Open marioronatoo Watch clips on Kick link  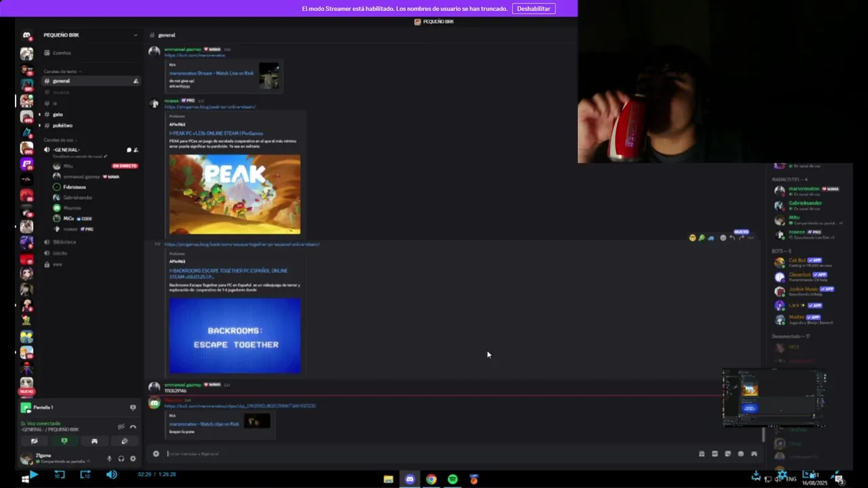click(x=204, y=424)
